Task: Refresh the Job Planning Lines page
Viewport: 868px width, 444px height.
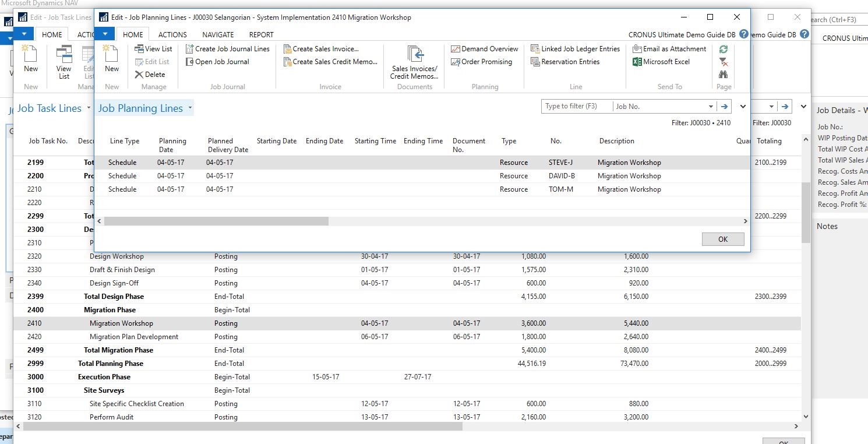Action: coord(722,49)
